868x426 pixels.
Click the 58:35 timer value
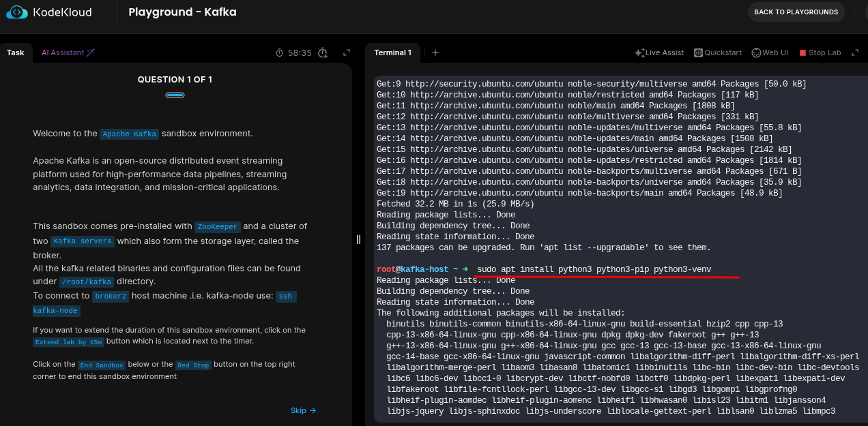point(300,52)
